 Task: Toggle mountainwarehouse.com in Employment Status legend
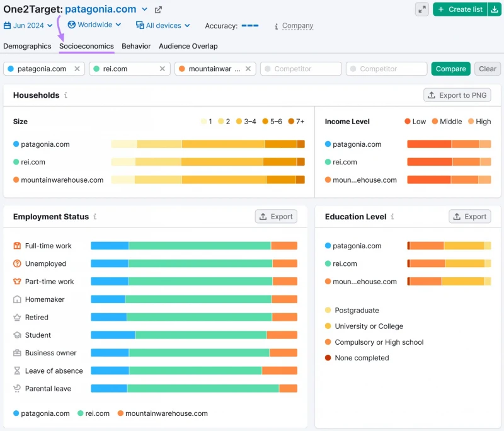[163, 413]
